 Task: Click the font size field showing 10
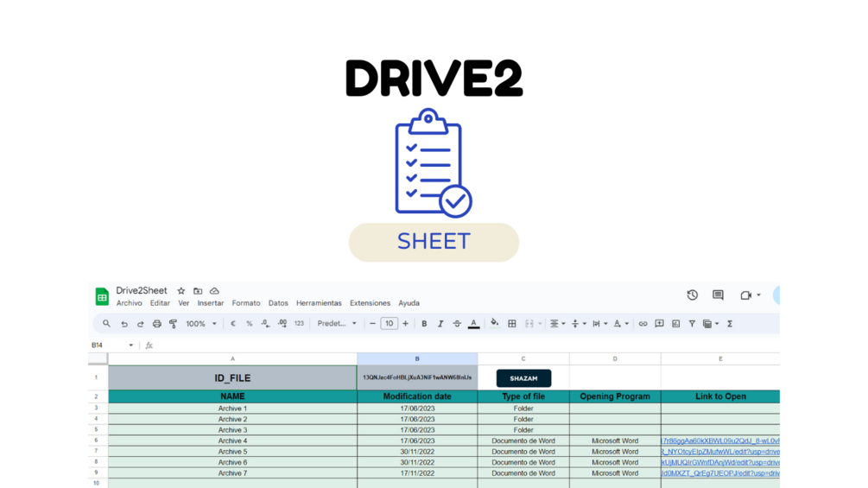click(x=390, y=324)
